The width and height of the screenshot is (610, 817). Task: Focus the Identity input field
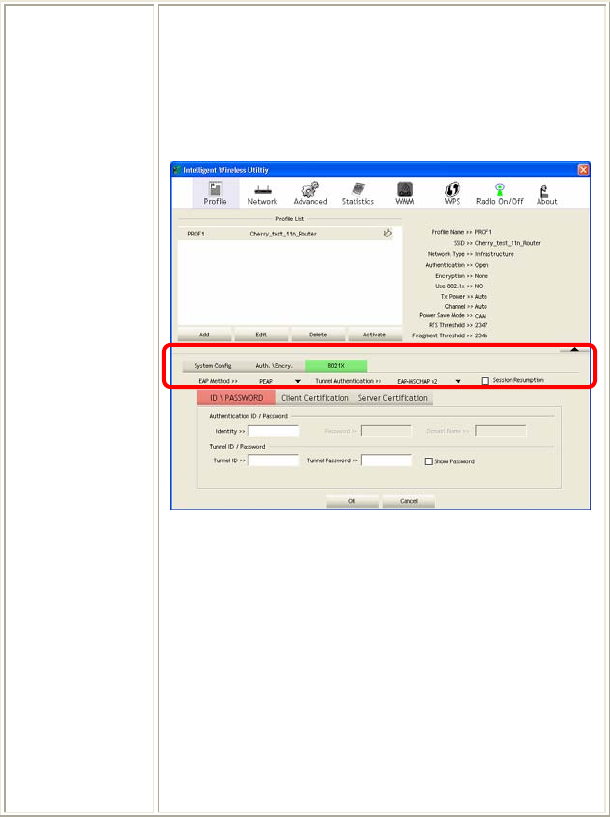click(x=273, y=431)
